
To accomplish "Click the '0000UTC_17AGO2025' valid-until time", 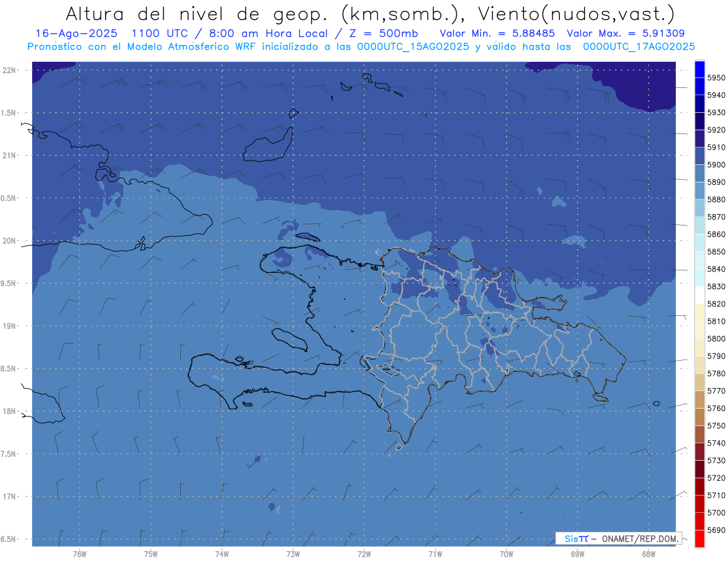I will coord(639,47).
